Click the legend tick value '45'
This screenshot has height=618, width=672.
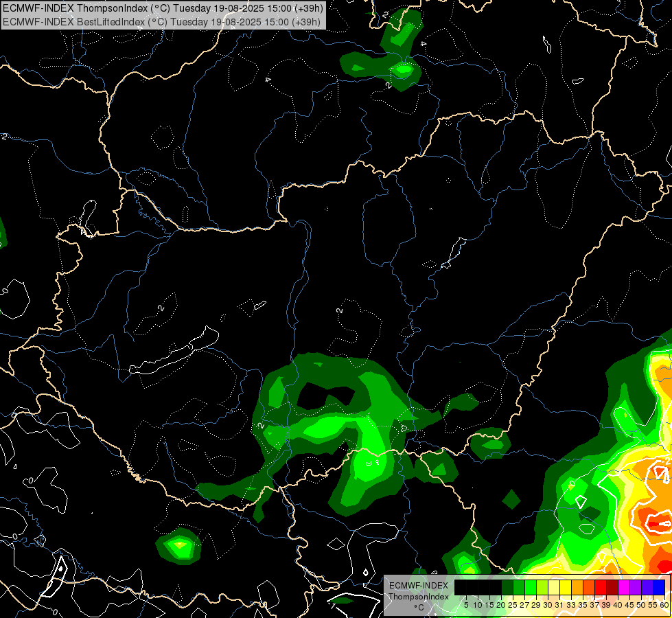click(x=630, y=605)
